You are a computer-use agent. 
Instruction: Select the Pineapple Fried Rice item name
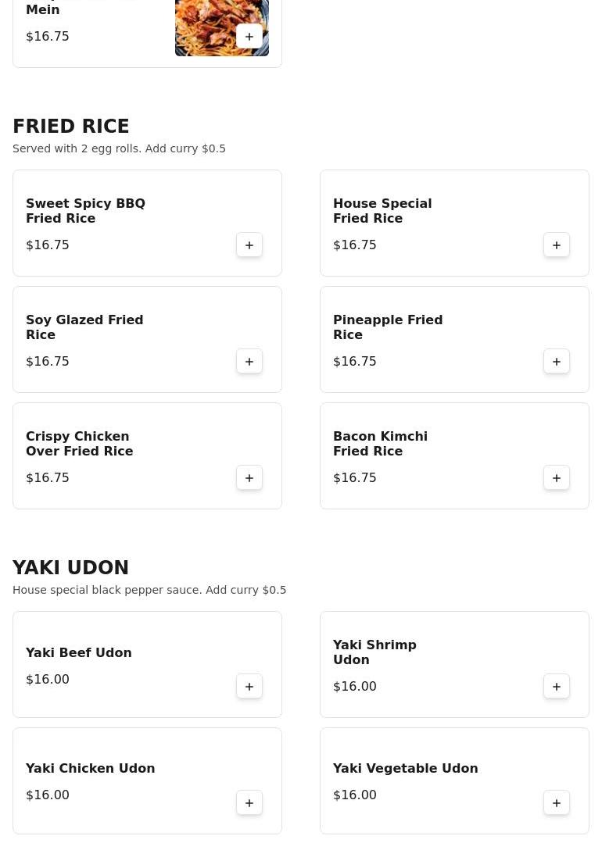pos(388,327)
